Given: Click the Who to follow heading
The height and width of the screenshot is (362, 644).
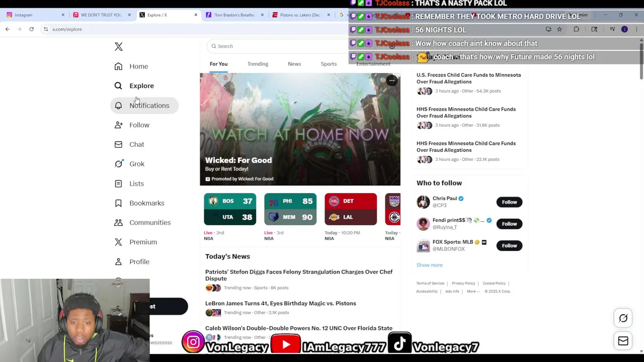Looking at the screenshot, I should click(439, 183).
